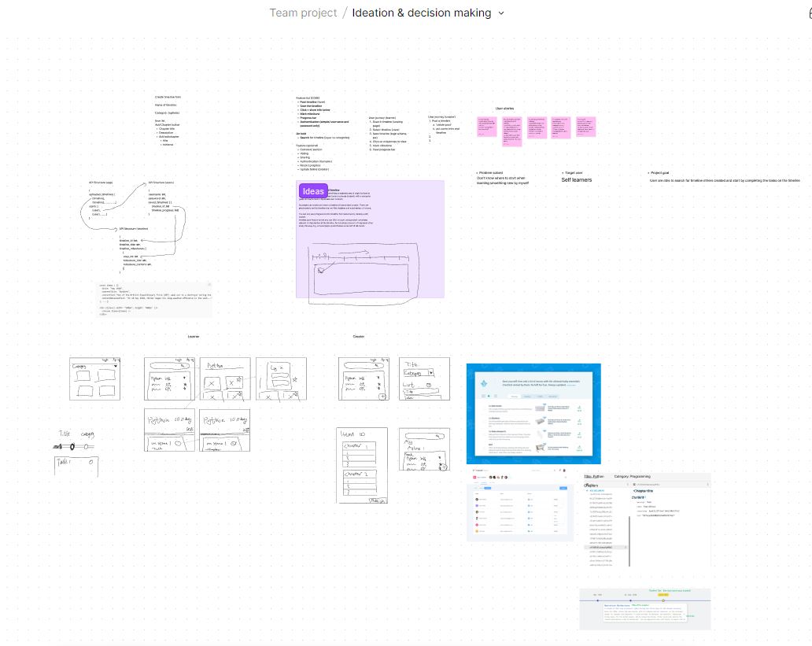The height and width of the screenshot is (646, 812).
Task: Select the Learner section label
Action: (193, 337)
